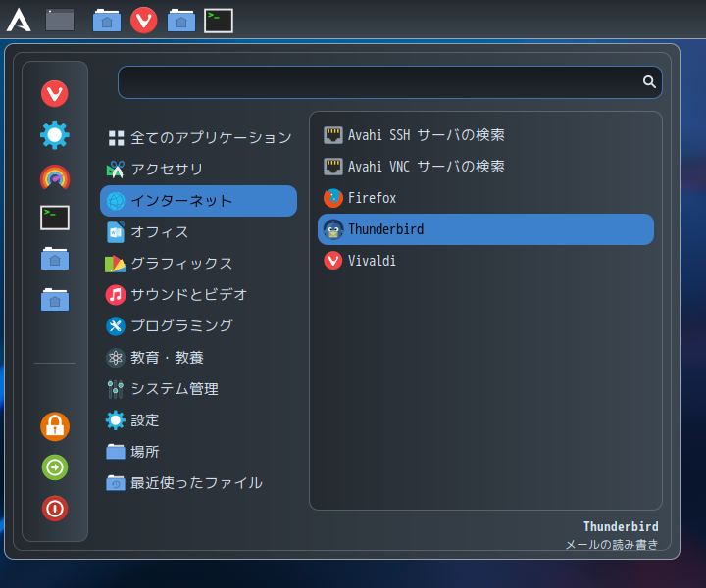The image size is (706, 588).
Task: Click the wrench icon beside プログラミング
Action: click(116, 326)
